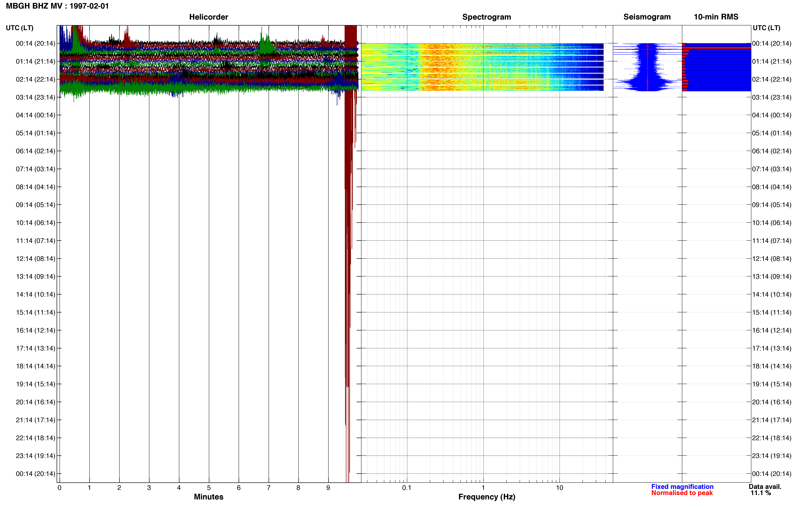The image size is (812, 508).
Task: Click left-axis label '16:14 (12:14)'
Action: (36, 330)
